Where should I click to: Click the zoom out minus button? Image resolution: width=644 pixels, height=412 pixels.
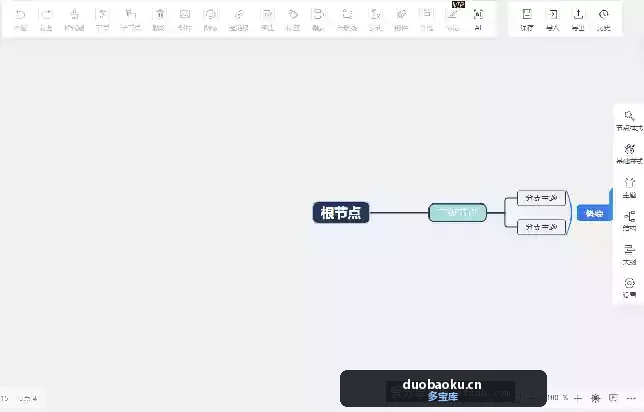tap(535, 398)
